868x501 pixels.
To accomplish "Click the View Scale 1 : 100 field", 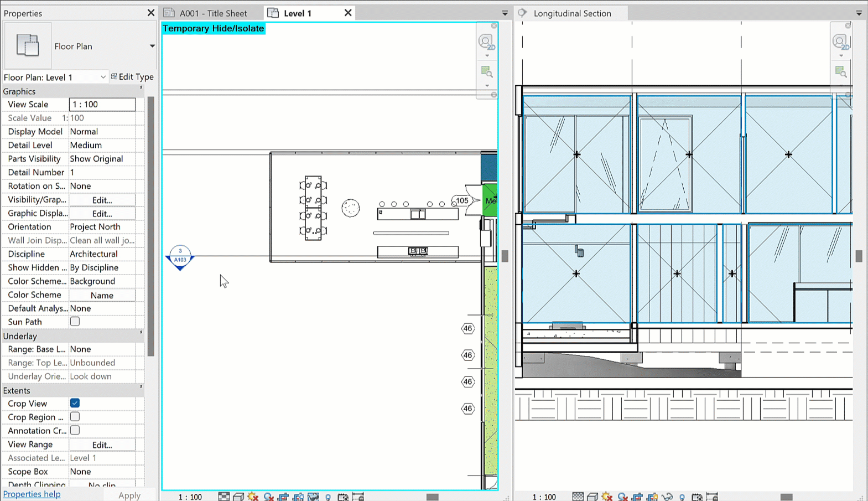I will point(102,104).
